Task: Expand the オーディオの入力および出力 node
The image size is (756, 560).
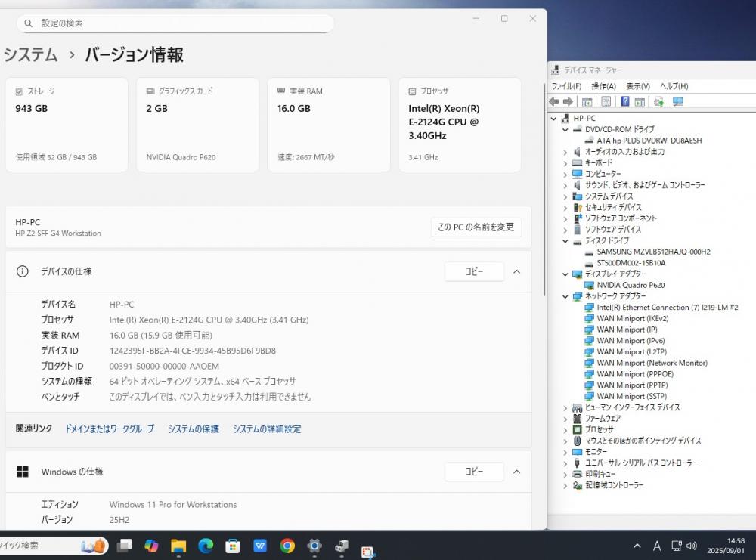Action: click(x=565, y=152)
